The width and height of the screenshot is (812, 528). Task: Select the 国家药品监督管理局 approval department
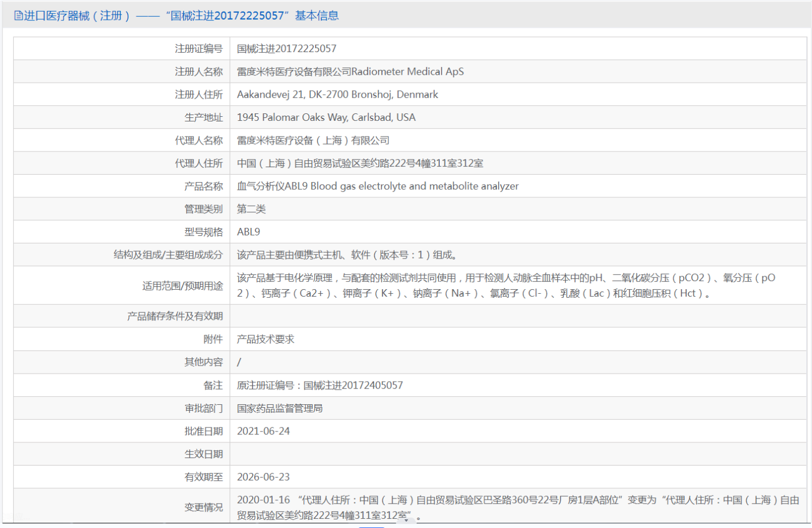[280, 408]
